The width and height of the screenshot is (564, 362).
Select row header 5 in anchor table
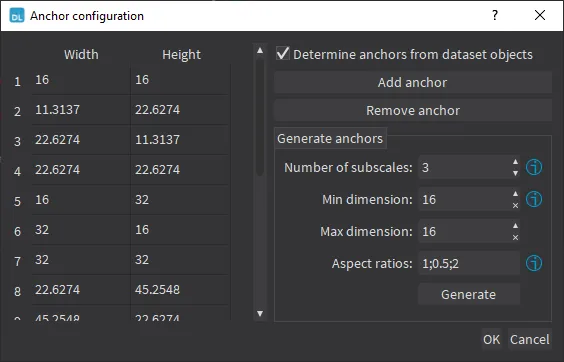(17, 201)
